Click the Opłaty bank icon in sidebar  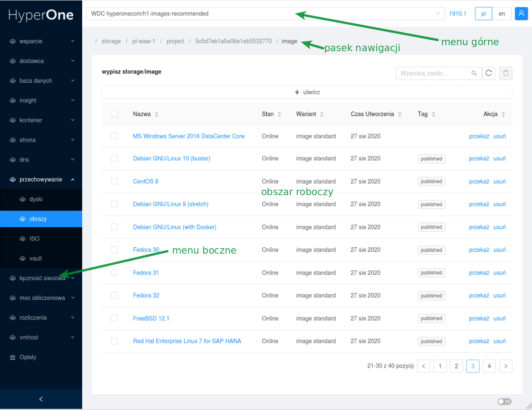click(13, 357)
